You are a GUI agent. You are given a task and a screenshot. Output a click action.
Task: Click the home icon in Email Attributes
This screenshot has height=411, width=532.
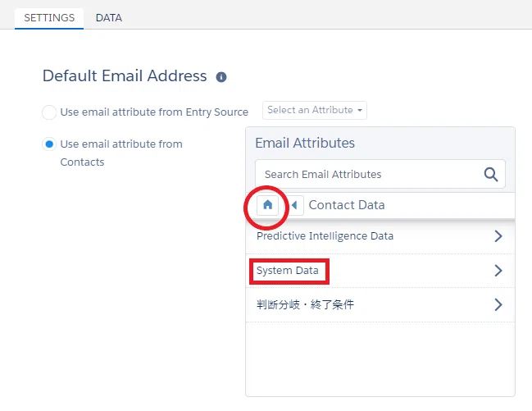point(268,205)
